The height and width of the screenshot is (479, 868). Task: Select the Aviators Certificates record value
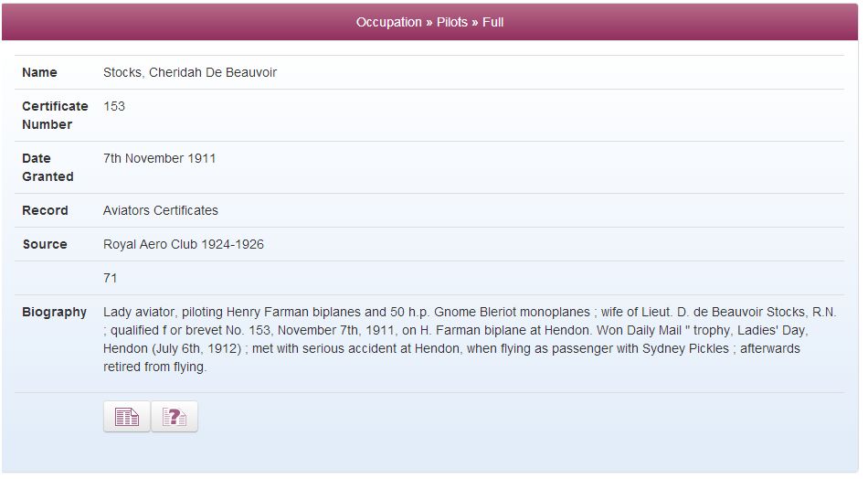pos(161,210)
